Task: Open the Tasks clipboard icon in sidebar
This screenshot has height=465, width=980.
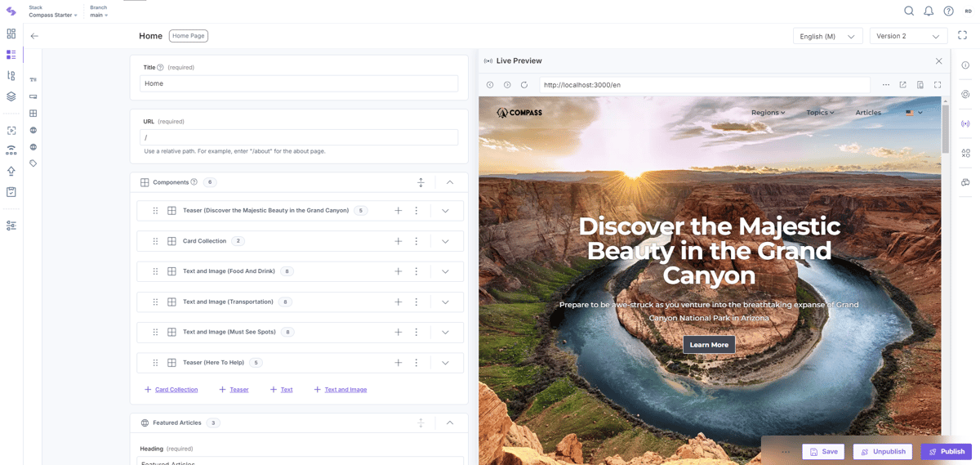Action: click(11, 192)
